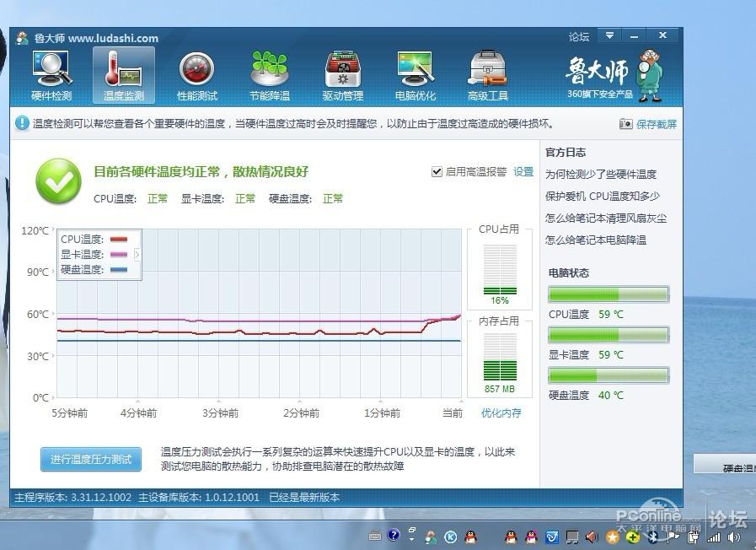Click the blue bird messenger tray icon

[x=552, y=537]
